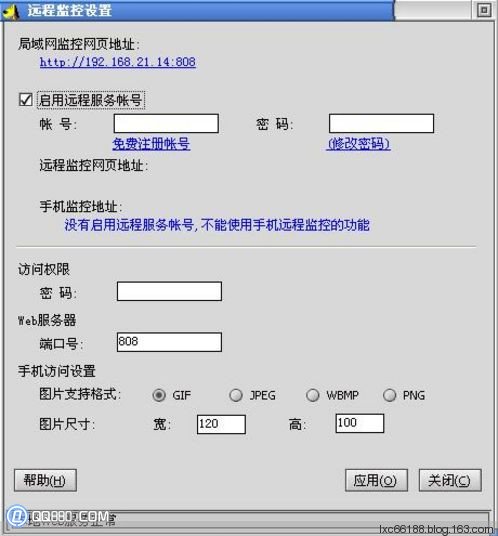
Task: Toggle the 启用远程服务帐号 checkbox
Action: [x=26, y=100]
